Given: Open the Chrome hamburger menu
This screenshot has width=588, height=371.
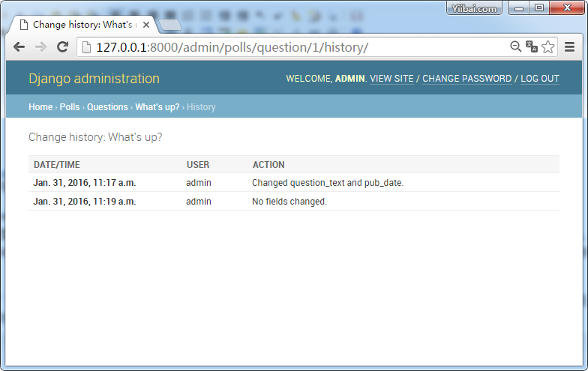Looking at the screenshot, I should tap(570, 46).
